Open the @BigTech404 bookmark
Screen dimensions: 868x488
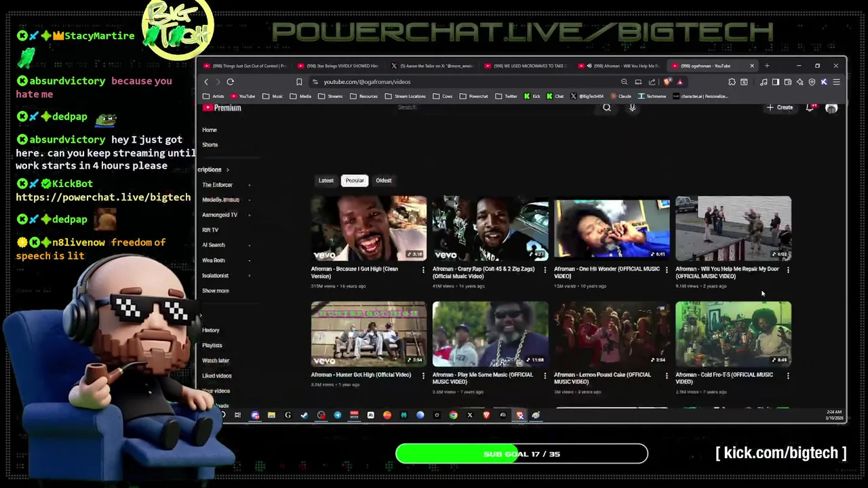click(587, 96)
